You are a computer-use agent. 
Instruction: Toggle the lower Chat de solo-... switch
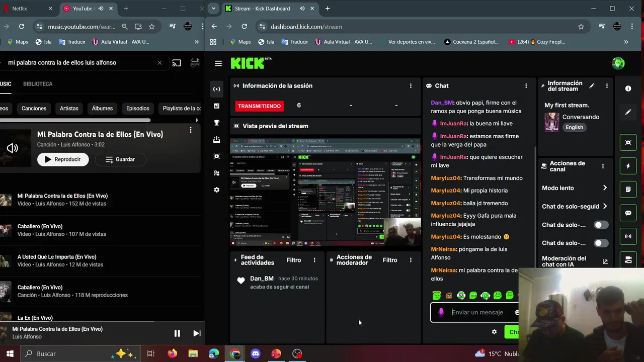point(601,243)
